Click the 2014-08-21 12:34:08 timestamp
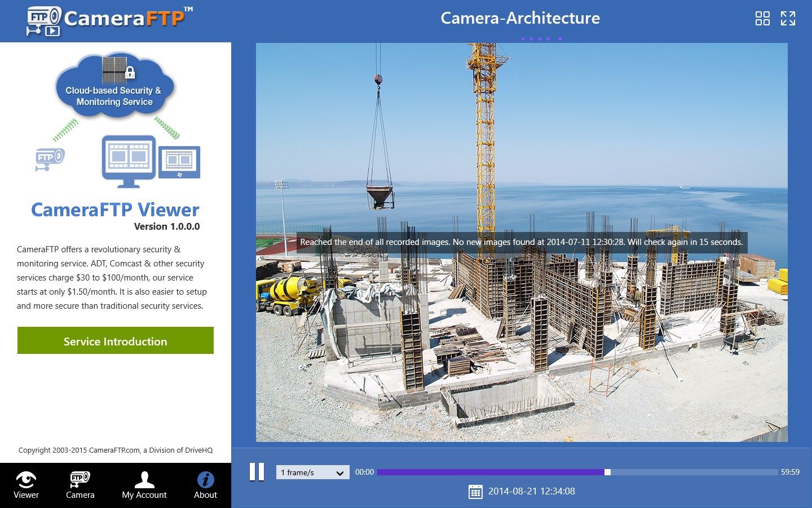The width and height of the screenshot is (812, 508). 531,492
